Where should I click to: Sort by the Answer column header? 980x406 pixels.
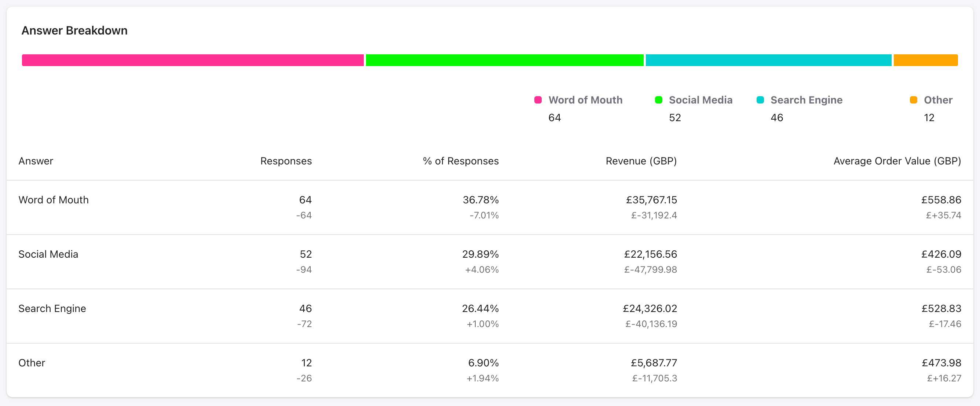click(x=36, y=161)
